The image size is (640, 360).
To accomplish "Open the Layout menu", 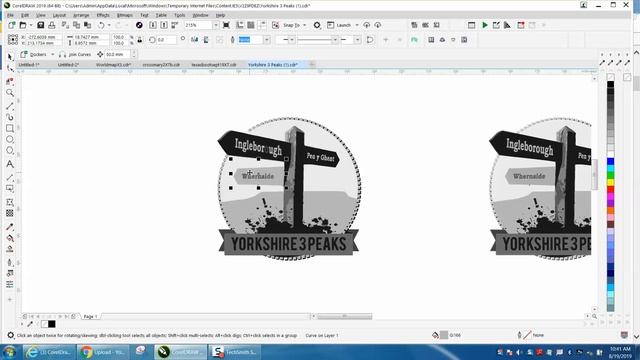I will [59, 15].
